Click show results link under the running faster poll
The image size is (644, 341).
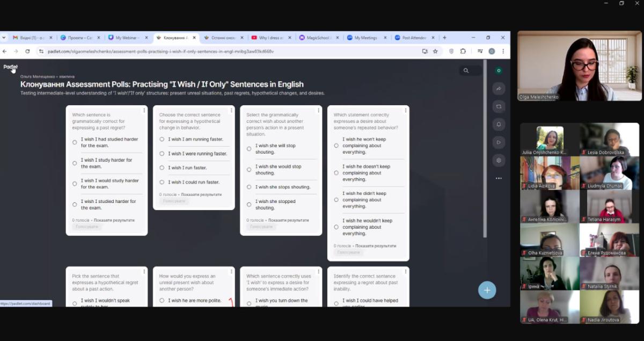pos(200,194)
